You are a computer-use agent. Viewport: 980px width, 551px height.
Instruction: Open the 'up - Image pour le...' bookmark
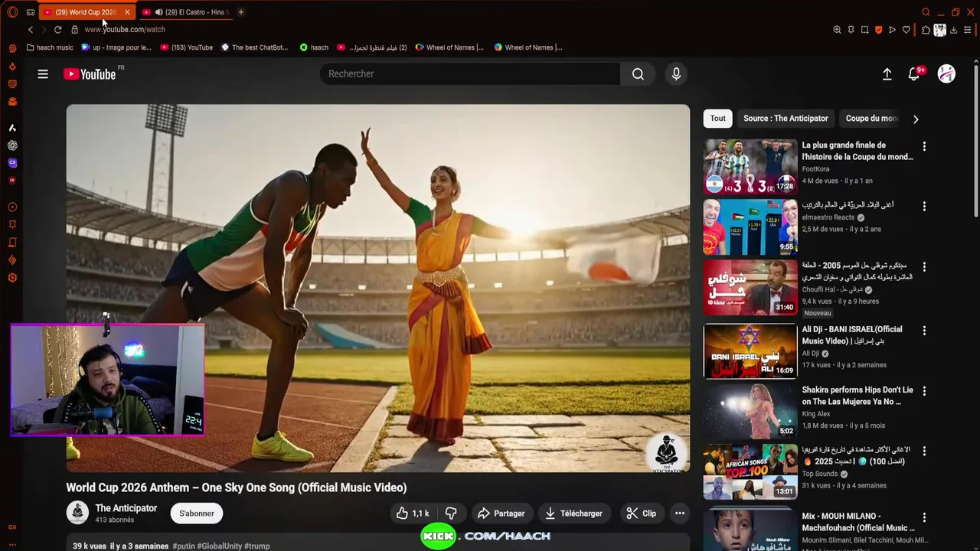point(116,47)
